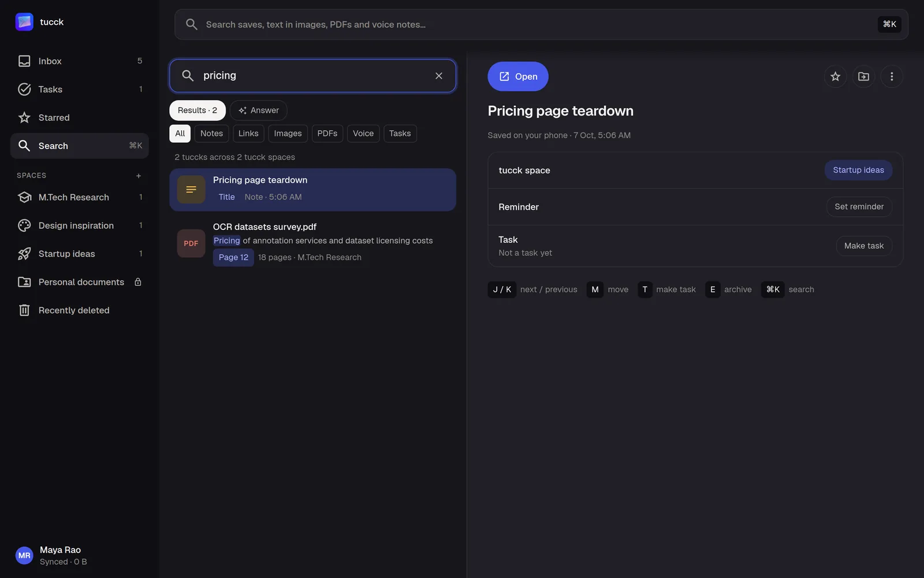The width and height of the screenshot is (924, 578).
Task: Select Search in the sidebar
Action: tap(80, 146)
